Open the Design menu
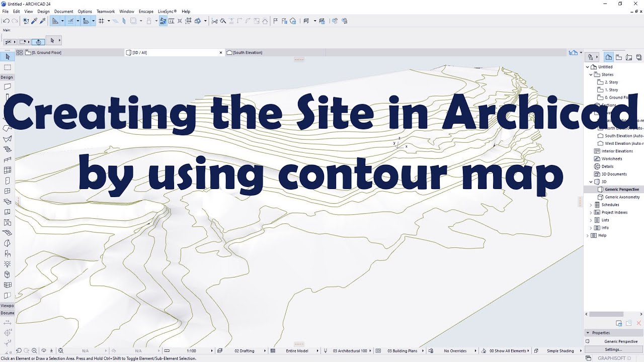This screenshot has width=644, height=362. coord(44,11)
